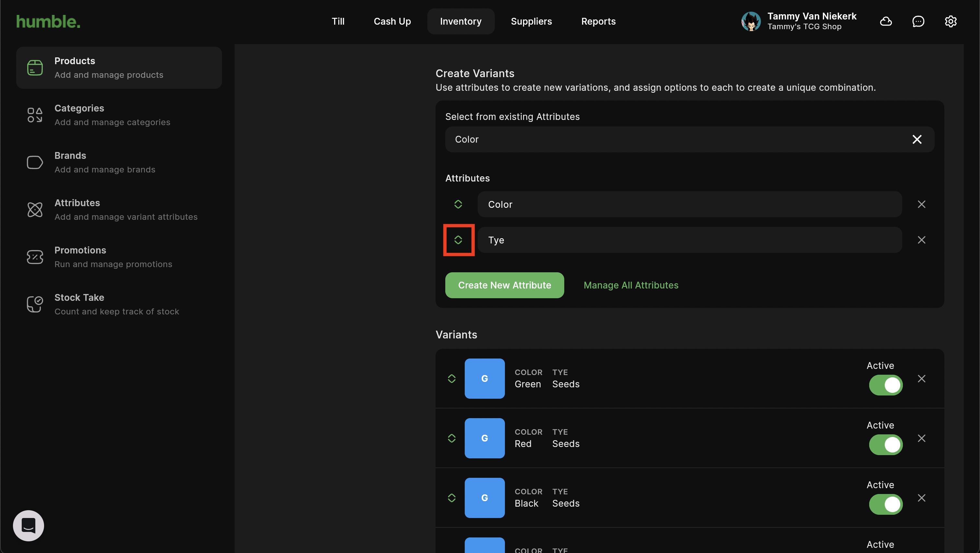Open the Stock Take sidebar icon
980x553 pixels.
tap(35, 304)
